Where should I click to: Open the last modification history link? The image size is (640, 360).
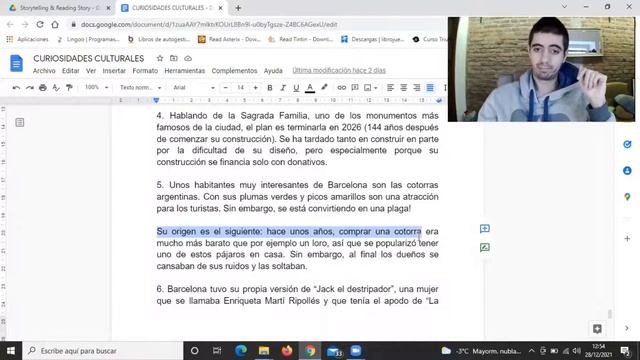(339, 71)
